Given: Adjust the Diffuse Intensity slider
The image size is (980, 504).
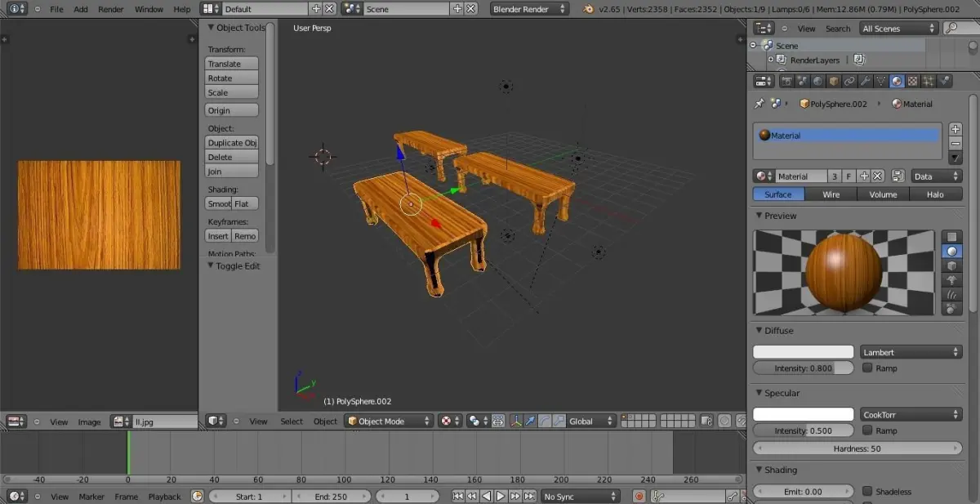Looking at the screenshot, I should coord(804,368).
